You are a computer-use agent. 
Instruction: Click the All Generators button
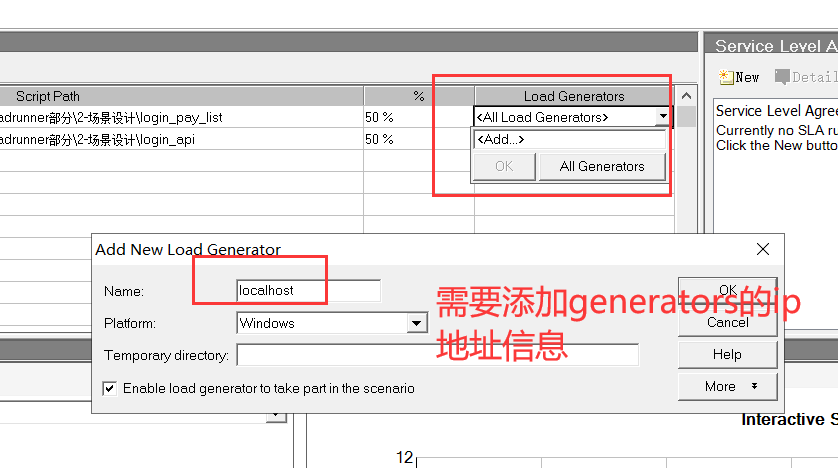[602, 166]
